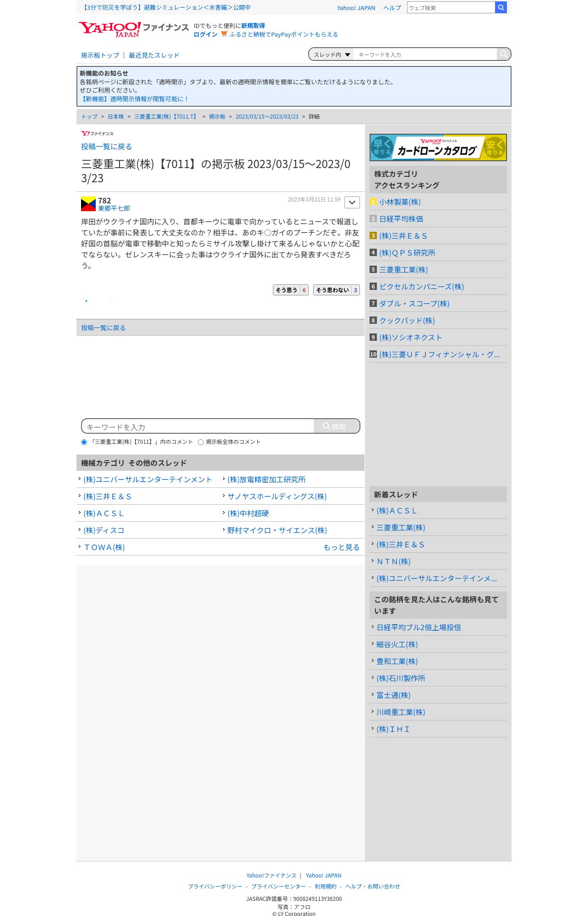Focus the lower キーワードを入力 search box
Viewport: 588px width, 916px height.
click(198, 426)
